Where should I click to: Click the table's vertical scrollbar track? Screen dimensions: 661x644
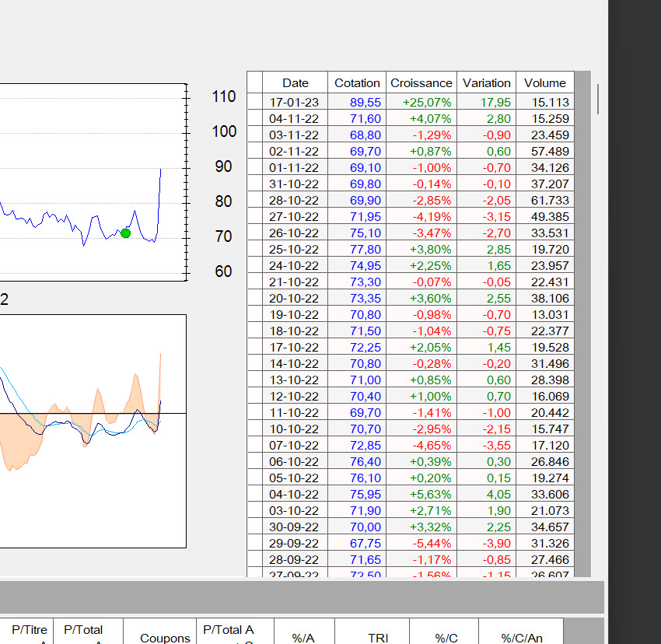click(582, 324)
